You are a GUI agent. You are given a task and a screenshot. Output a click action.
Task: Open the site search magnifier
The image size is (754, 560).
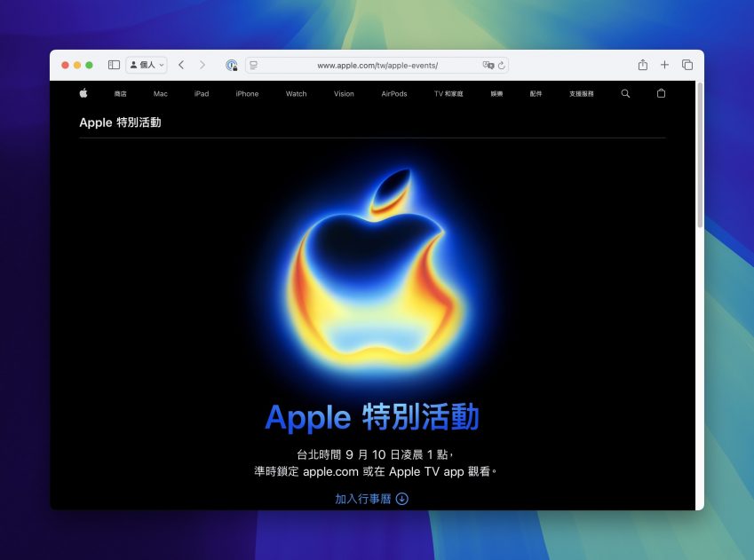(625, 93)
